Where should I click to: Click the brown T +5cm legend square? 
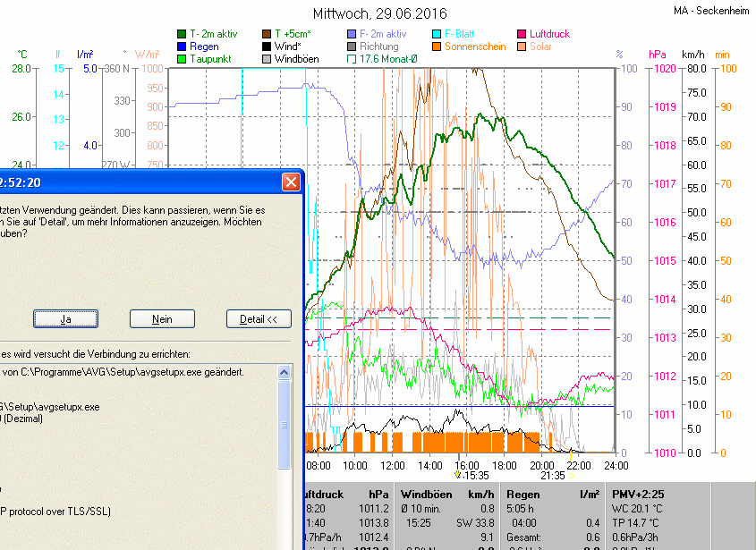[267, 34]
